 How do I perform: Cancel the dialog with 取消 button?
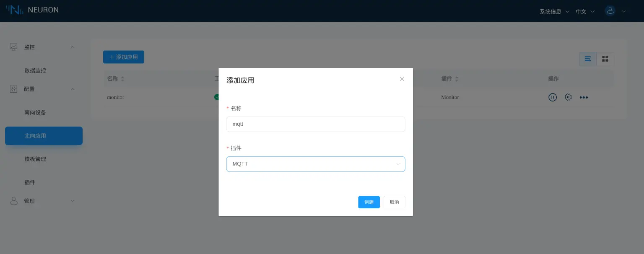(394, 202)
